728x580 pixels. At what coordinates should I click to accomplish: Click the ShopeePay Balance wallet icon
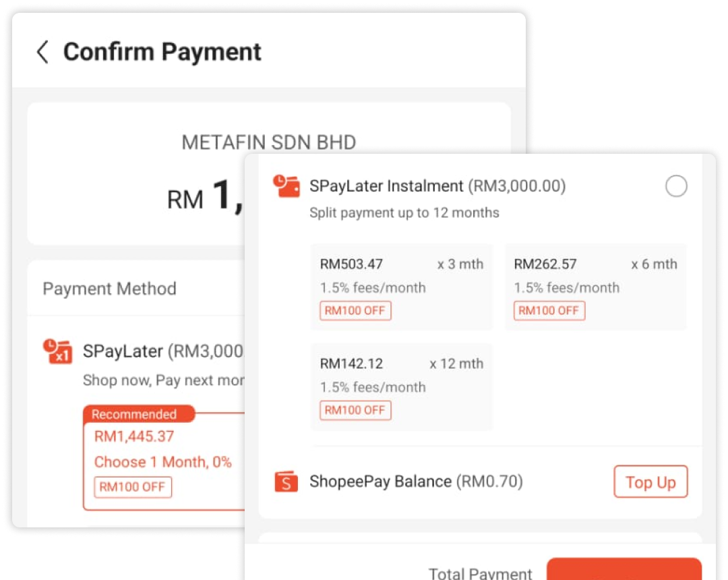(x=286, y=482)
